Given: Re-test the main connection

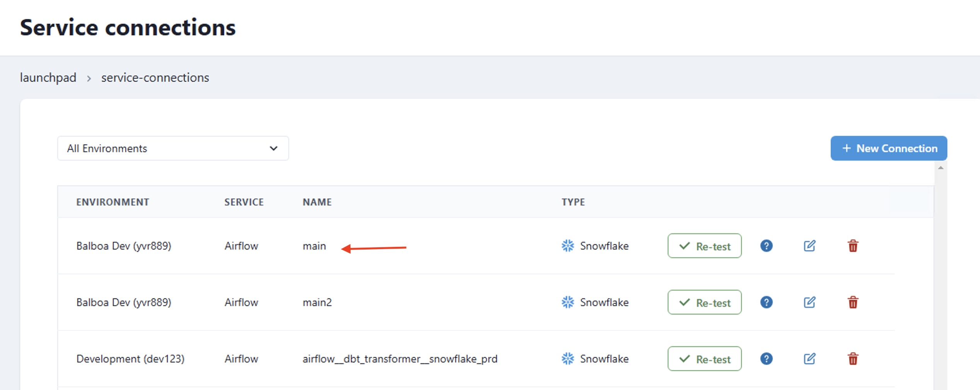Looking at the screenshot, I should pos(704,246).
